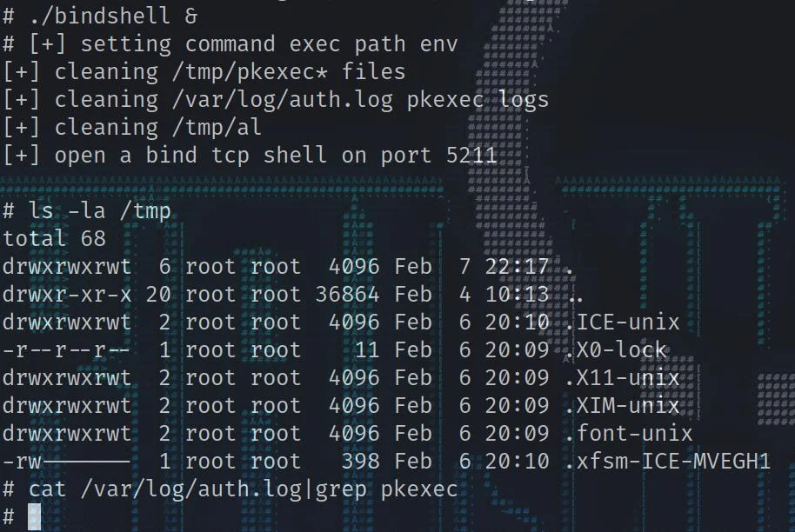This screenshot has width=795, height=532.
Task: Click the .ICE-unix directory entry
Action: (x=622, y=323)
